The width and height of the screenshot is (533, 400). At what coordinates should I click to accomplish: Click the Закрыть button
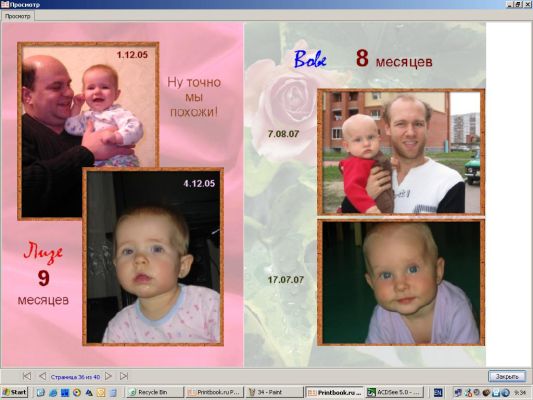(x=507, y=376)
